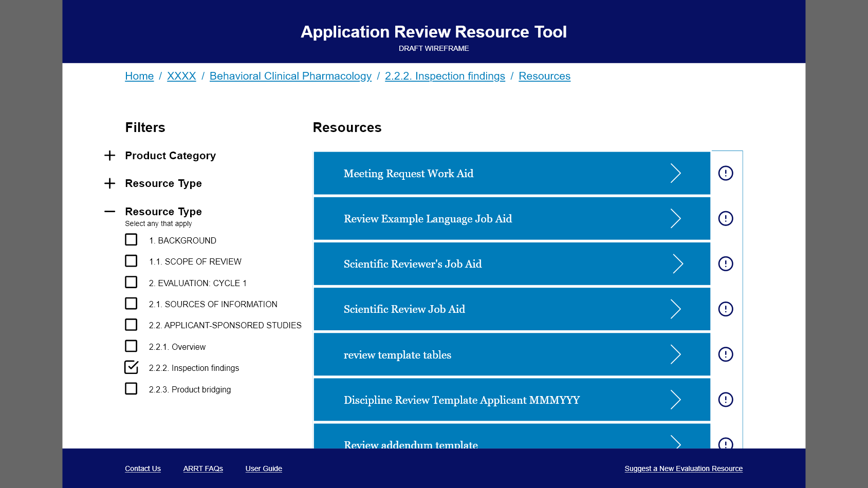868x488 pixels.
Task: Open 2.2.2. Inspection findings breadcrumb
Action: (445, 76)
